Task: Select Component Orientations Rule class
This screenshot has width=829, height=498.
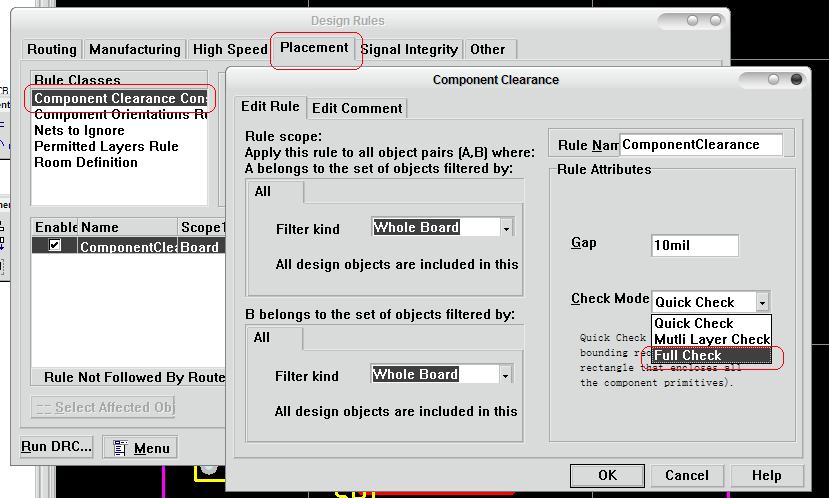Action: tap(120, 114)
